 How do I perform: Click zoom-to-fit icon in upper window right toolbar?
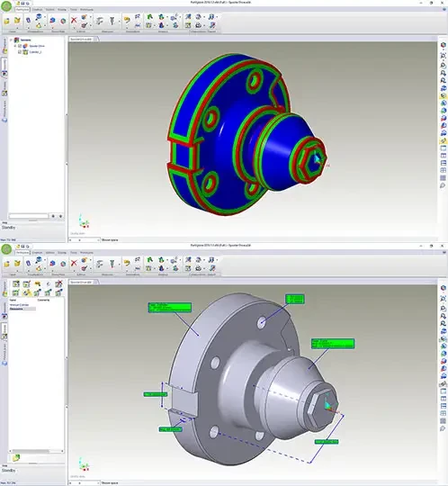coord(443,56)
